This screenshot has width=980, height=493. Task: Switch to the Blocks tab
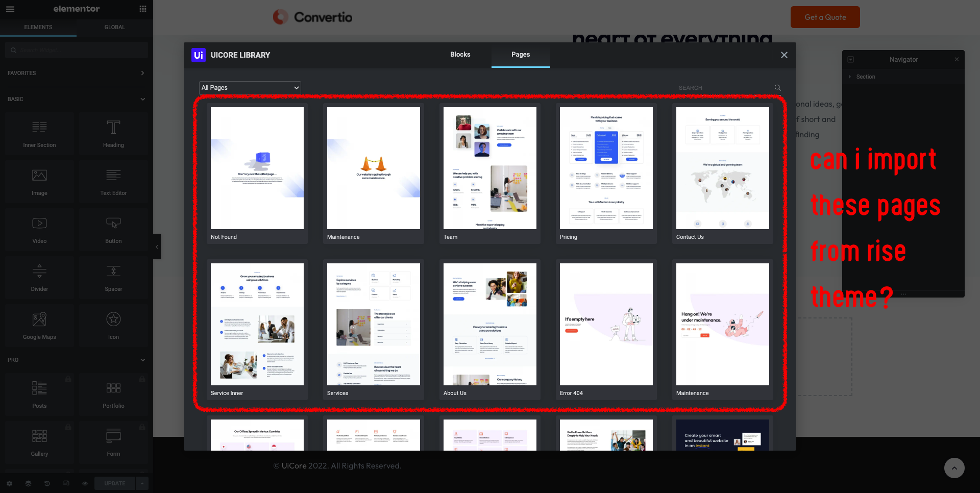(x=460, y=55)
